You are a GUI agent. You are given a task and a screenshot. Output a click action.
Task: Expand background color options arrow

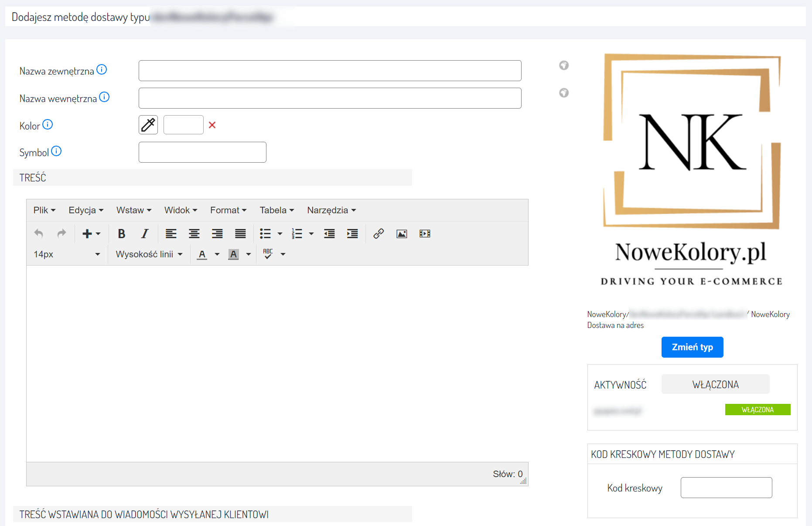249,254
